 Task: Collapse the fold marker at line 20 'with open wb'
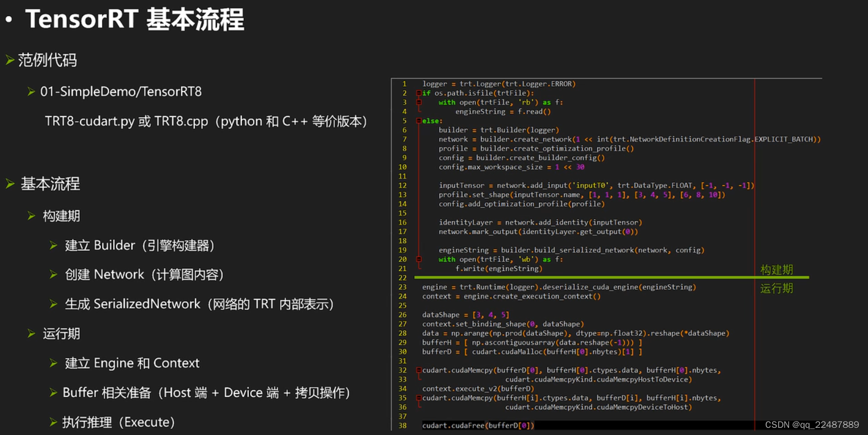pyautogui.click(x=419, y=259)
